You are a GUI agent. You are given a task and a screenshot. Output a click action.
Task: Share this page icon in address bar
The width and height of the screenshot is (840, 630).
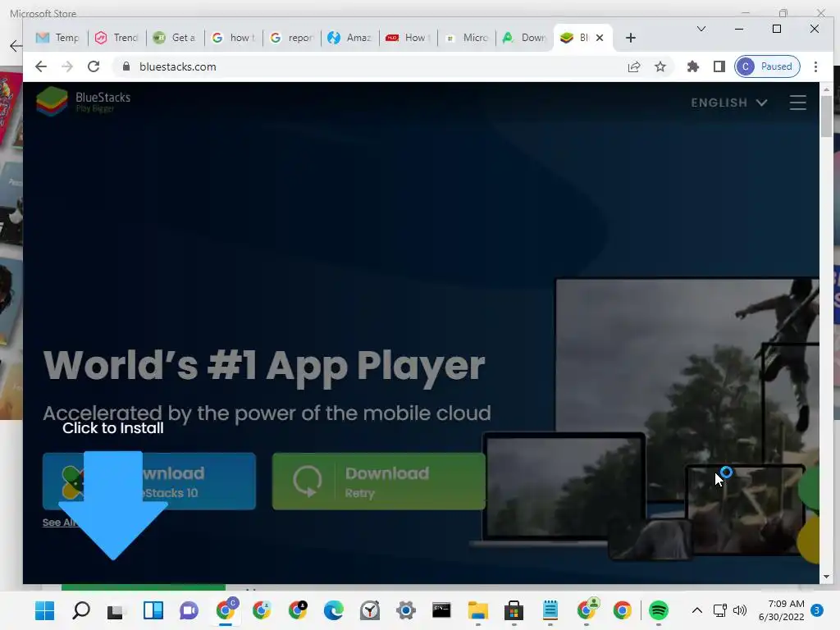pos(634,66)
